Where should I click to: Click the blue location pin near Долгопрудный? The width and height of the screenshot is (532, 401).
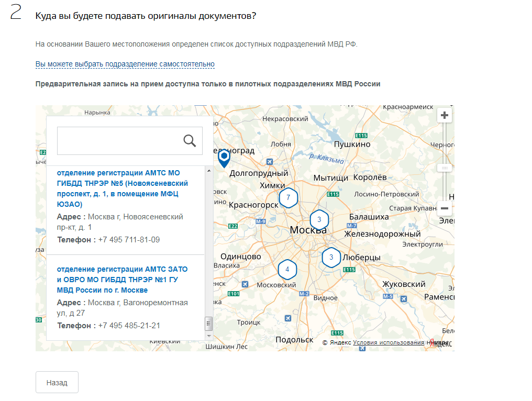click(x=224, y=157)
